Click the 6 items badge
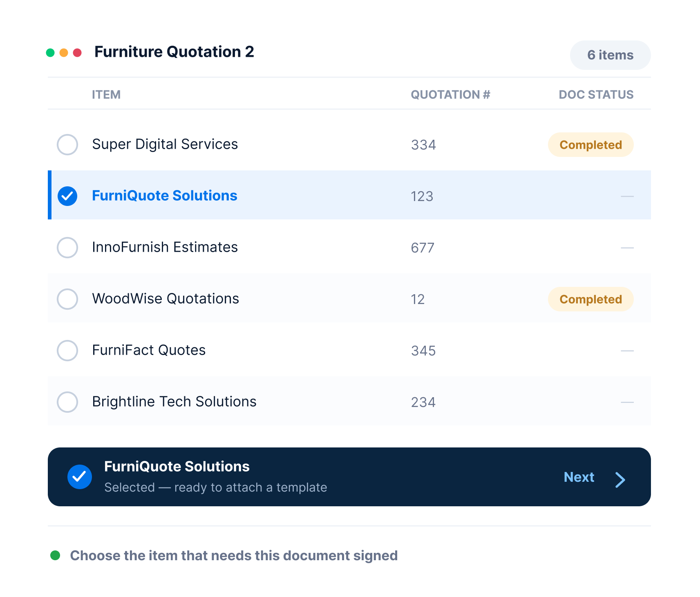 (x=611, y=55)
